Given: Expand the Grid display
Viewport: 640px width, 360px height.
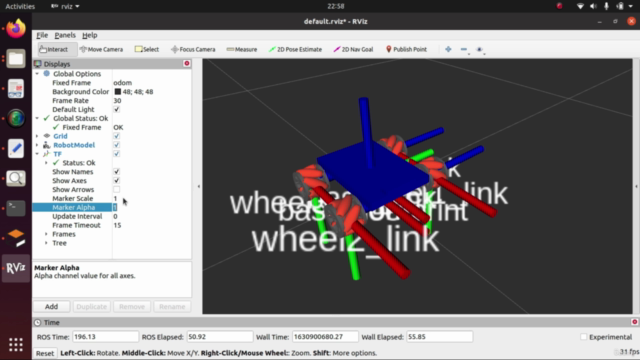Looking at the screenshot, I should click(x=37, y=136).
